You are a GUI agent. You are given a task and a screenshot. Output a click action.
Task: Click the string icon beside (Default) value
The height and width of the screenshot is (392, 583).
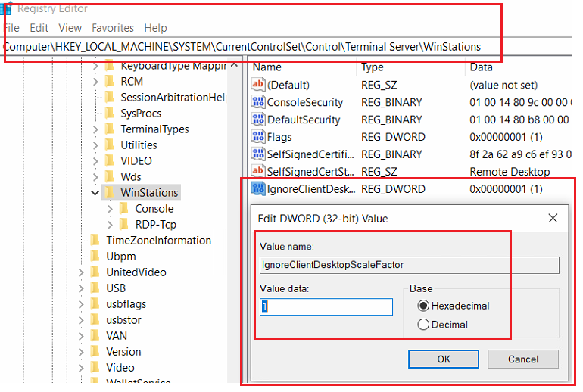point(258,85)
